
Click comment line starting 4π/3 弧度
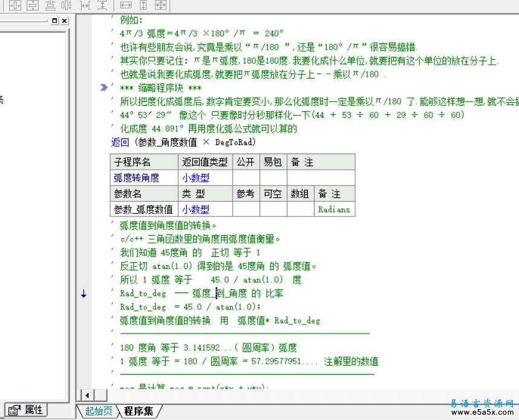pos(202,33)
